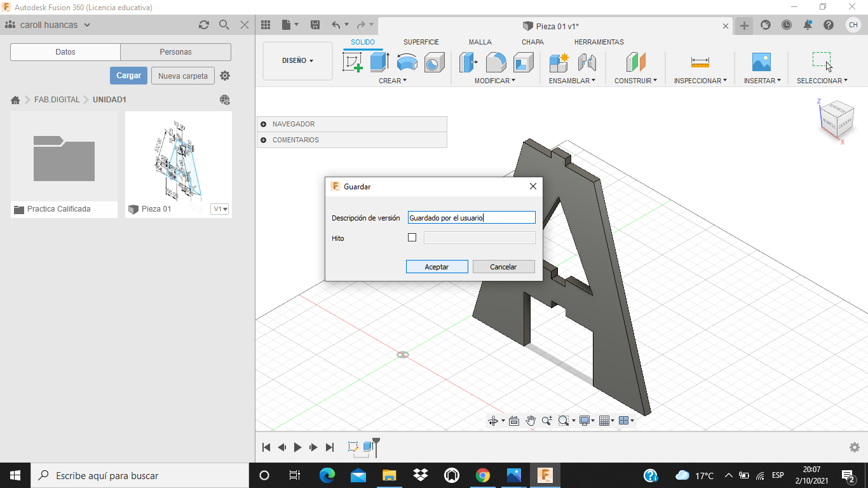Select the Measure tool
868x488 pixels.
tap(700, 62)
